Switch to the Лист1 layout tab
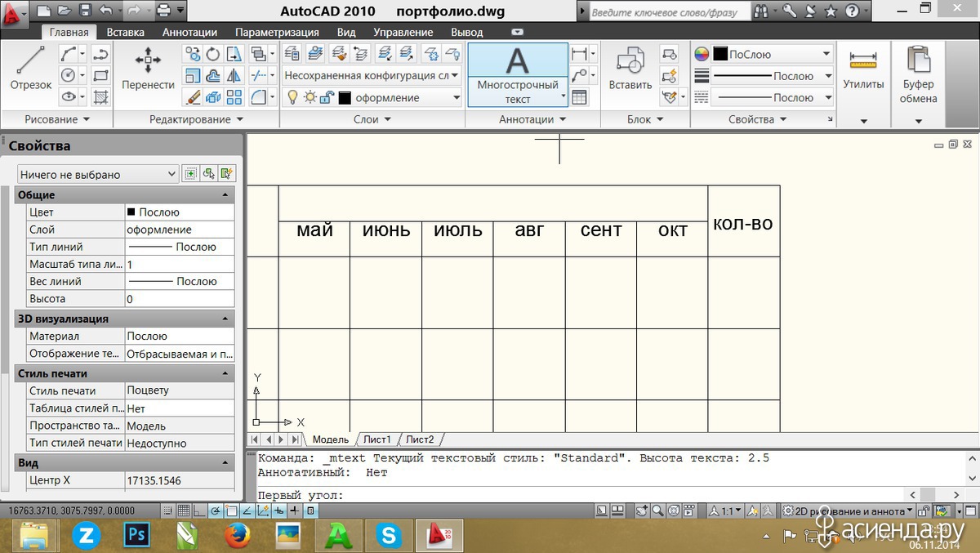Screen dimensions: 980x553 point(377,439)
